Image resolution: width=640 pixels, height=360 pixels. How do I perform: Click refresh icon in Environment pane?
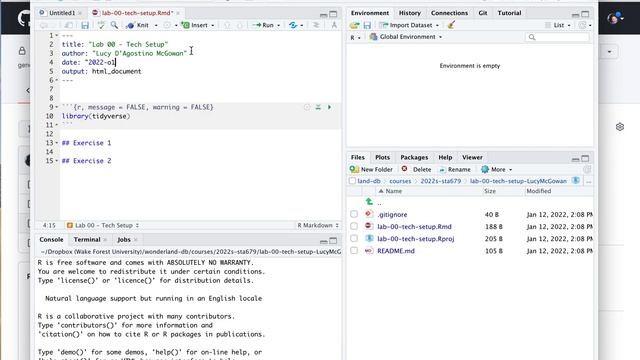click(582, 25)
